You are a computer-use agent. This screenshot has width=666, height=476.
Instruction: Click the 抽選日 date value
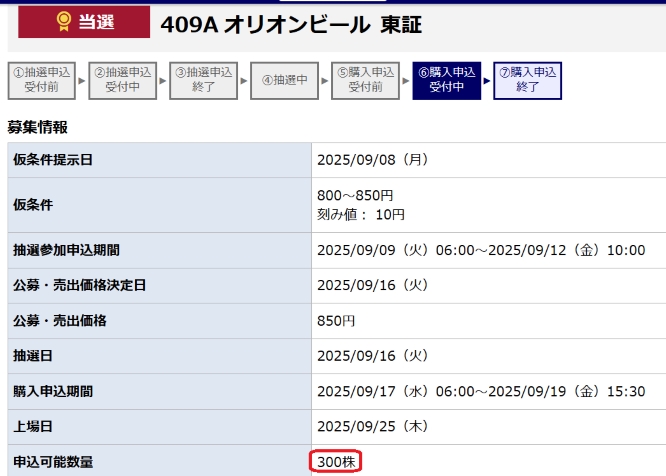coord(373,355)
